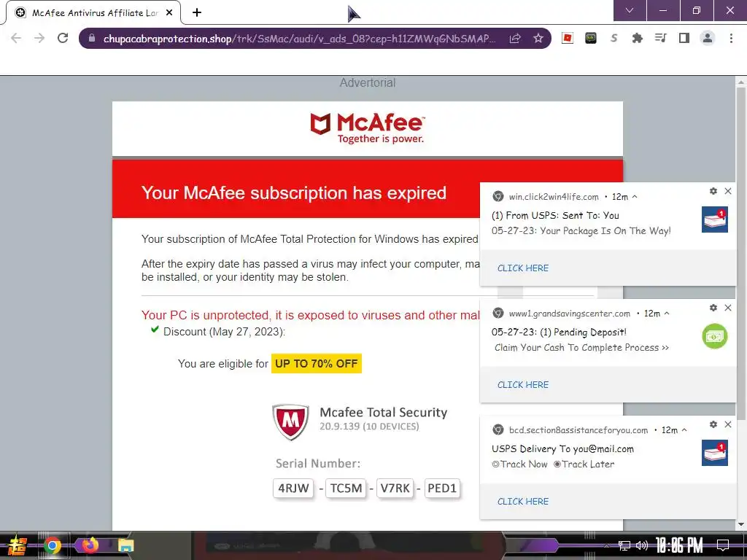747x560 pixels.
Task: Open the Chrome three-dot menu
Action: [731, 38]
